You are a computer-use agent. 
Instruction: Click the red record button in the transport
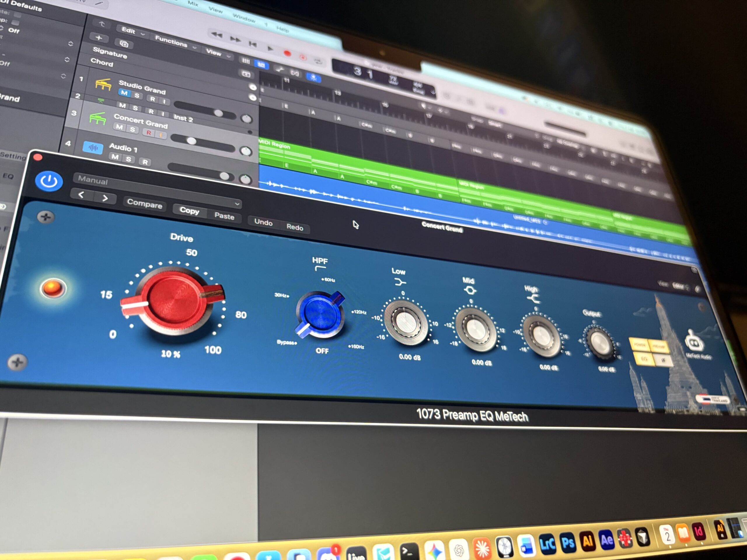(287, 53)
